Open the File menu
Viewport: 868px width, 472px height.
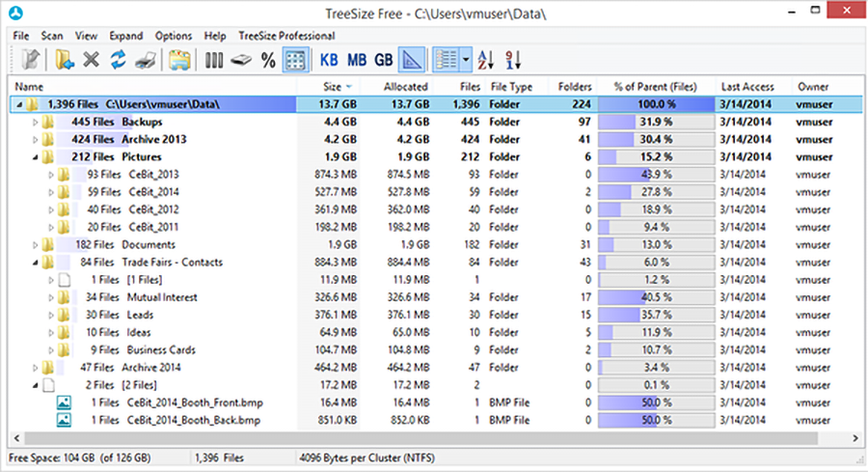click(21, 36)
